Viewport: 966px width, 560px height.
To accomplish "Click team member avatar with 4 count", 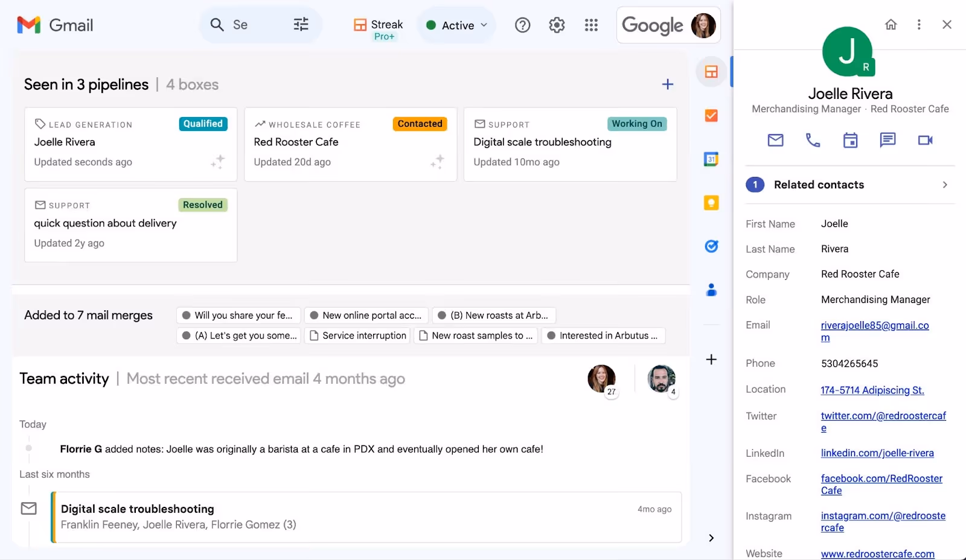I will 662,379.
